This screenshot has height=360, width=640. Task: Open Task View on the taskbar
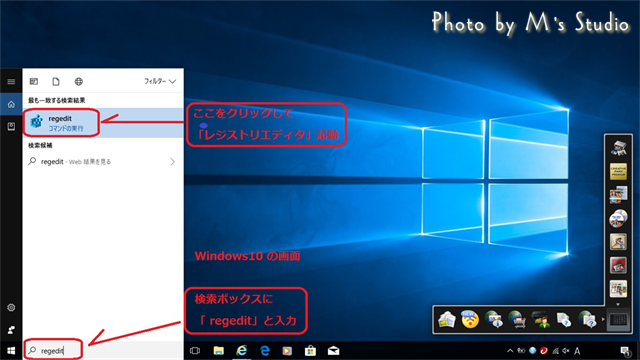[195, 351]
